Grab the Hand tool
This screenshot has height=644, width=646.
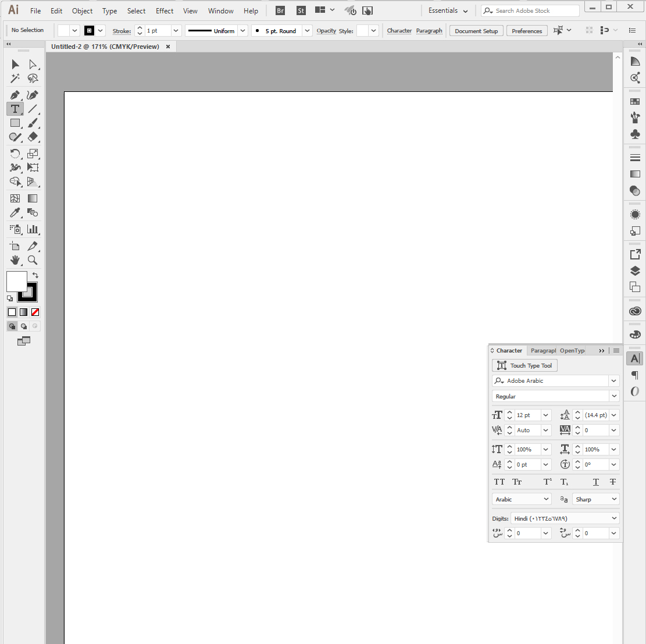(15, 260)
